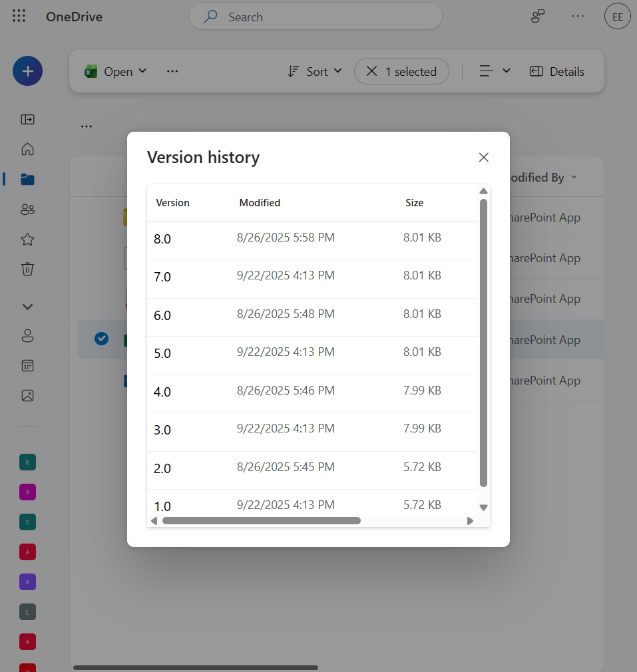Show the Details pane
The height and width of the screenshot is (672, 637).
[556, 71]
